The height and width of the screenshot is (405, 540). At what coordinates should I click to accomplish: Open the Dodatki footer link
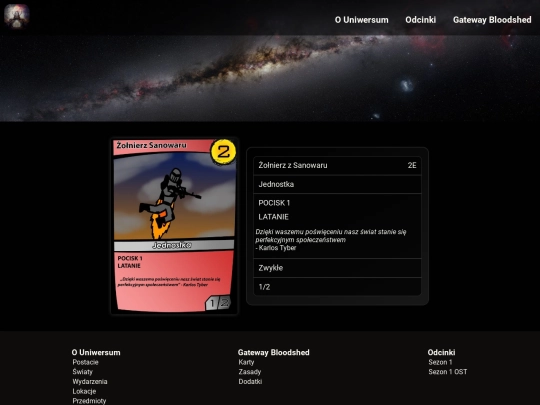(x=250, y=382)
